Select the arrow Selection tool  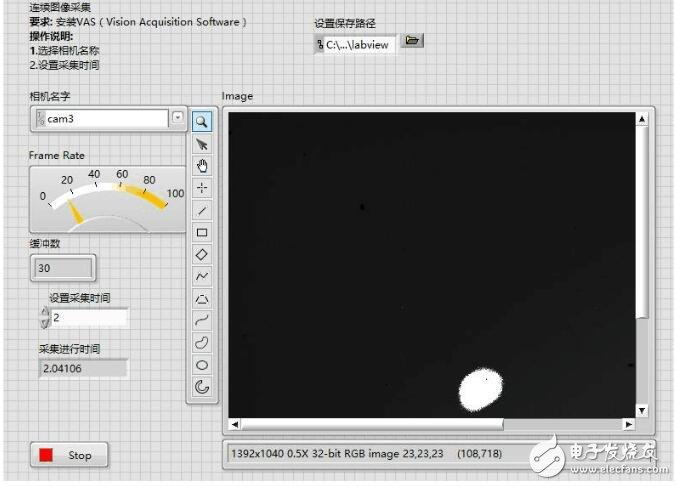(x=202, y=144)
